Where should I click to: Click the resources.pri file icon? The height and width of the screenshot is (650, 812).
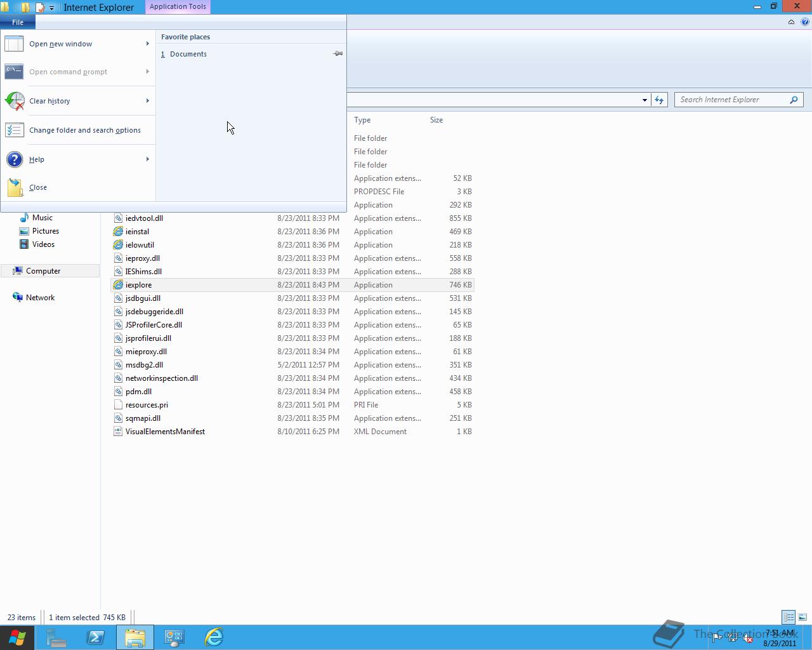click(118, 405)
